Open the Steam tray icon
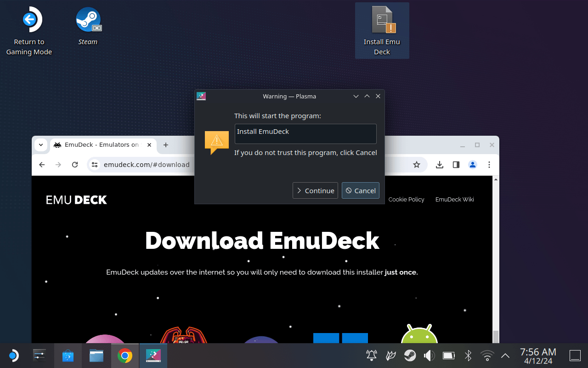 [x=410, y=355]
